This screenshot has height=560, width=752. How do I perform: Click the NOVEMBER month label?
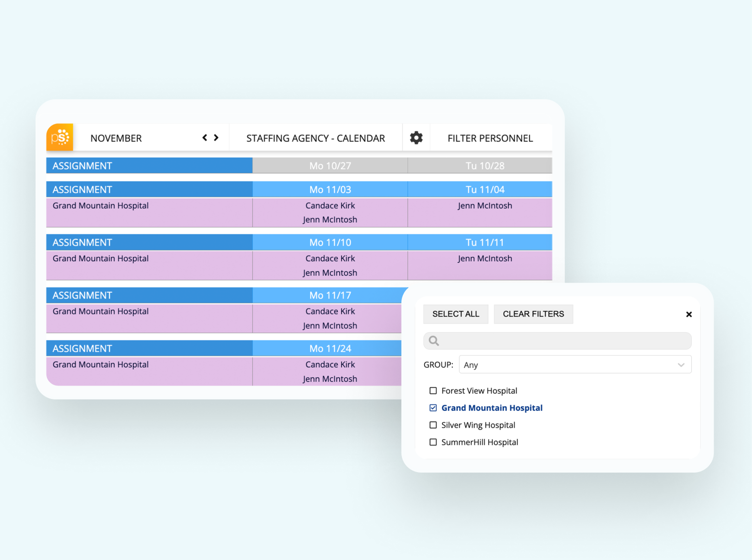point(116,138)
